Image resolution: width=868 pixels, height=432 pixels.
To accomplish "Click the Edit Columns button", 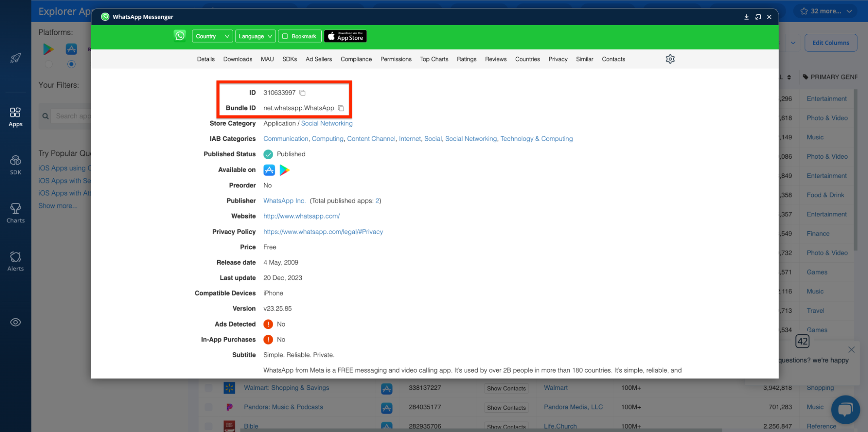I will 830,43.
